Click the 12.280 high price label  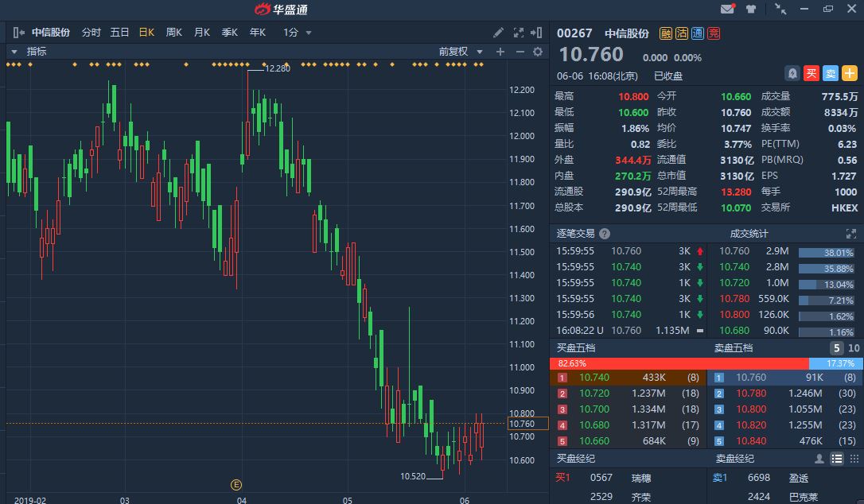[277, 68]
